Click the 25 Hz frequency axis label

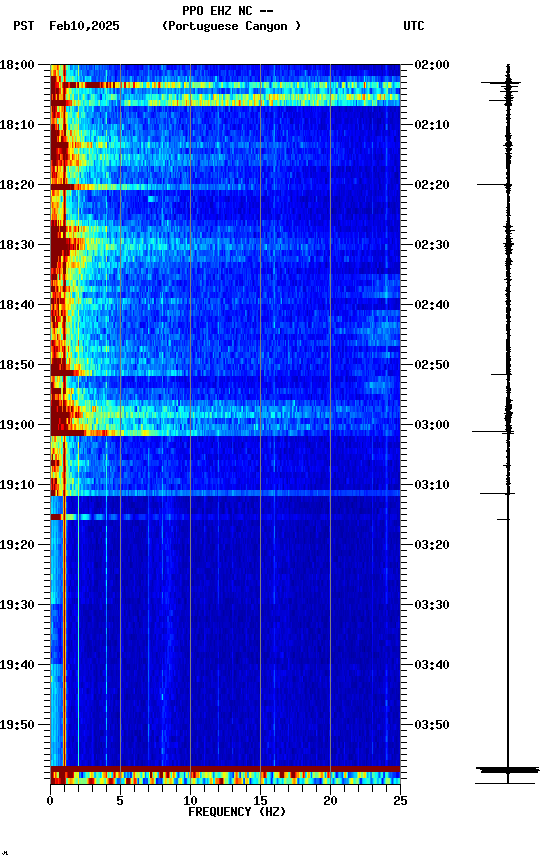coord(400,801)
